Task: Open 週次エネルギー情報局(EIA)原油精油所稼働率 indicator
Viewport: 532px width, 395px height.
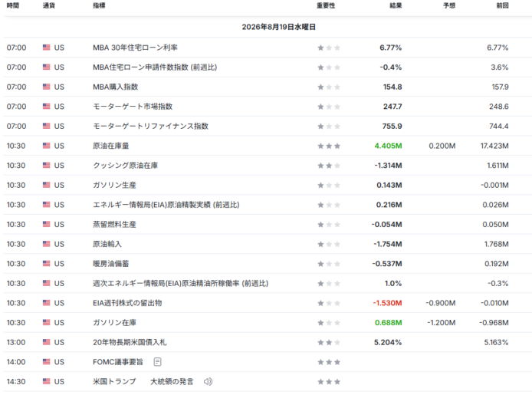Action: (x=180, y=283)
